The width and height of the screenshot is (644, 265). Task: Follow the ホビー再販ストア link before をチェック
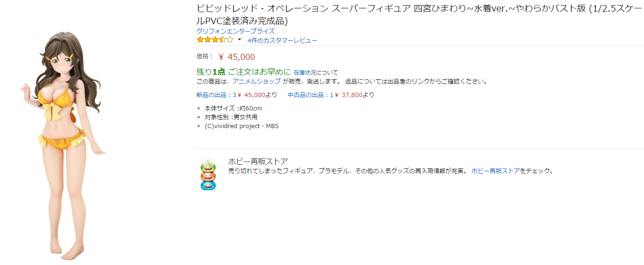495,171
